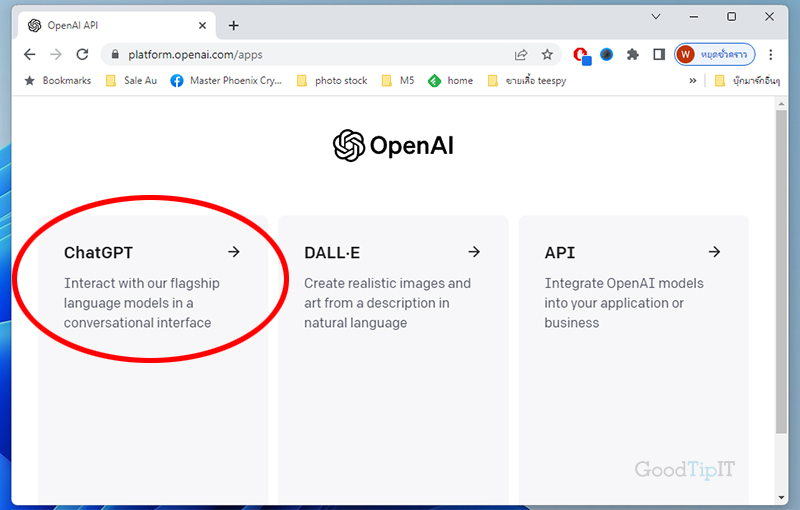Click the arrow on the DALL·E card
The width and height of the screenshot is (800, 510).
(474, 252)
